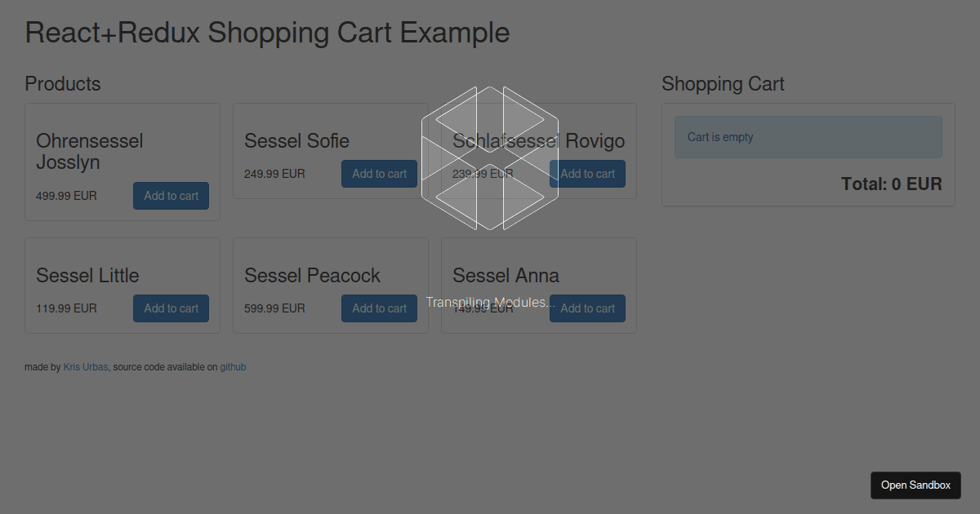Click the Shopping Cart heading
Image resolution: width=980 pixels, height=514 pixels.
[x=723, y=84]
